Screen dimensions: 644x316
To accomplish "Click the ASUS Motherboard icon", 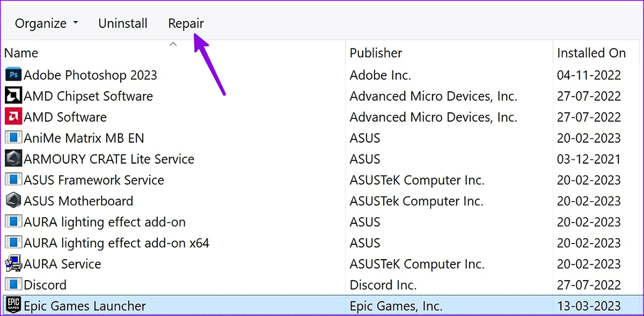I will point(13,201).
